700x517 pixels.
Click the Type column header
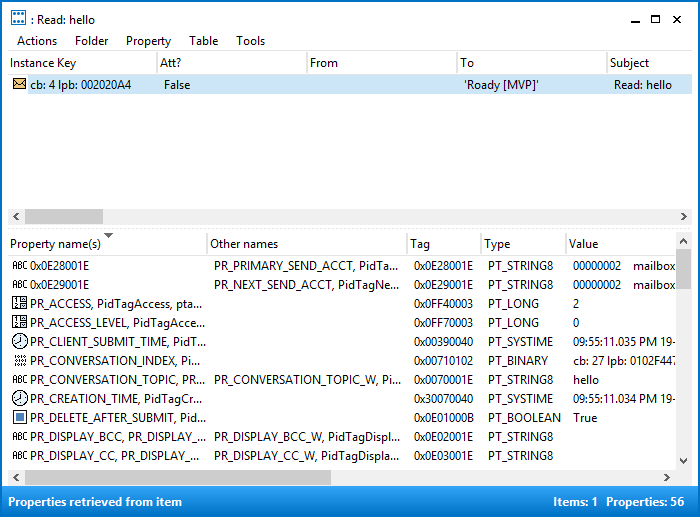click(497, 244)
